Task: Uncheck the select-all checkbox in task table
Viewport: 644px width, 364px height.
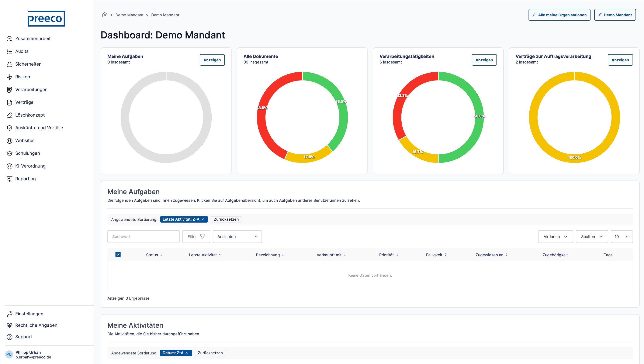Action: pos(118,254)
